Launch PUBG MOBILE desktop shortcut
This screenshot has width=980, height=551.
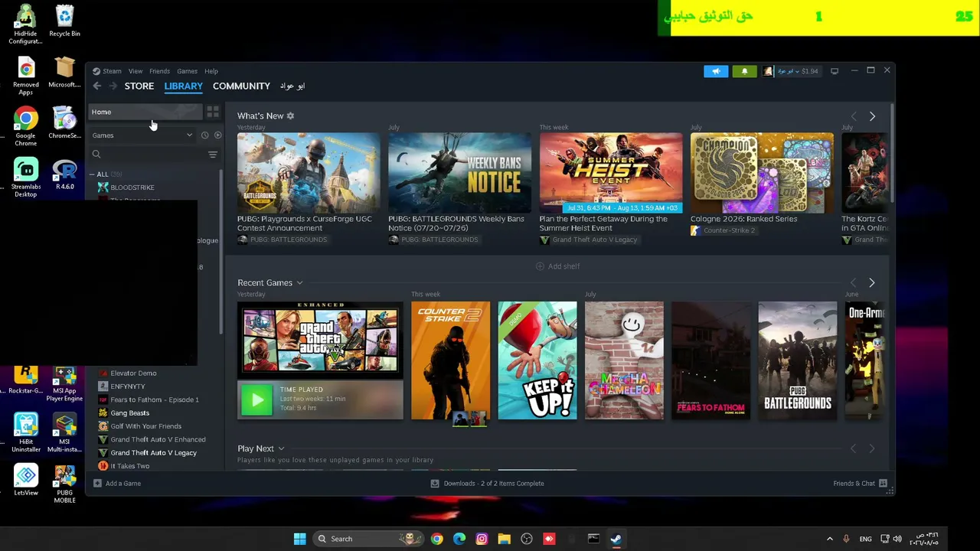64,484
